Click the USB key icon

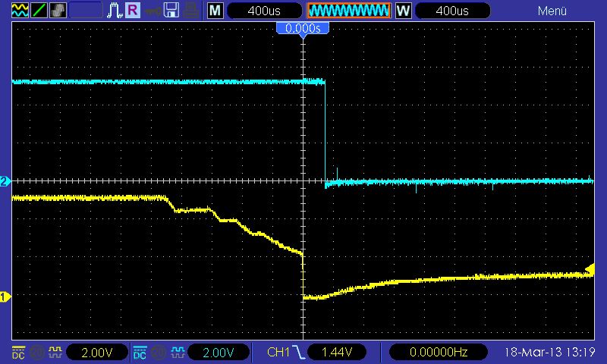(x=153, y=11)
